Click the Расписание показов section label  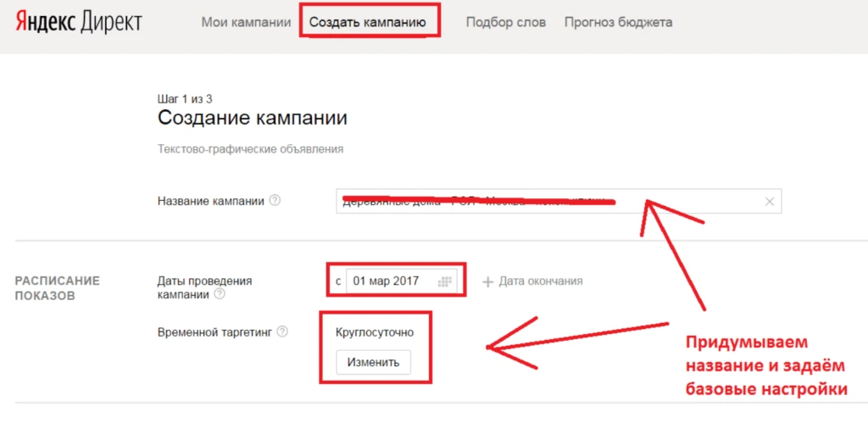pos(58,288)
